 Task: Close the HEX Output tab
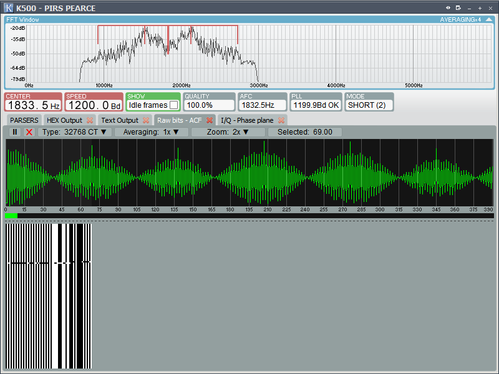[90, 120]
